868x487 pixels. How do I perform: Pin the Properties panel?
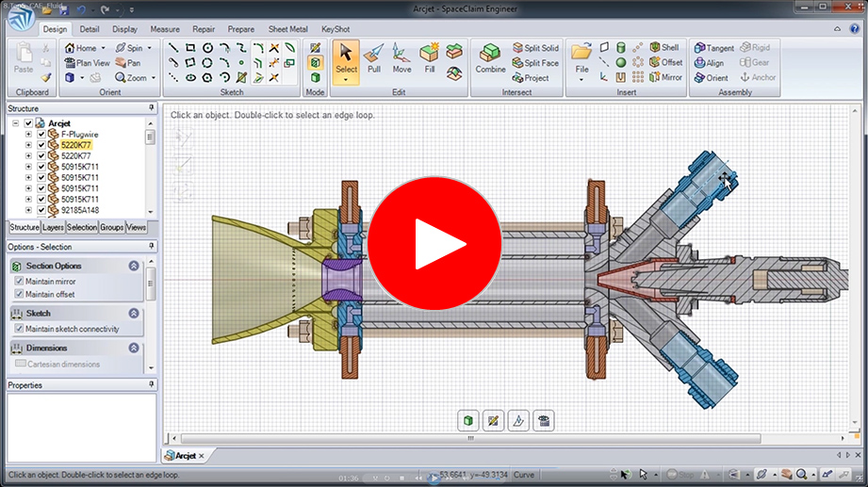click(151, 384)
